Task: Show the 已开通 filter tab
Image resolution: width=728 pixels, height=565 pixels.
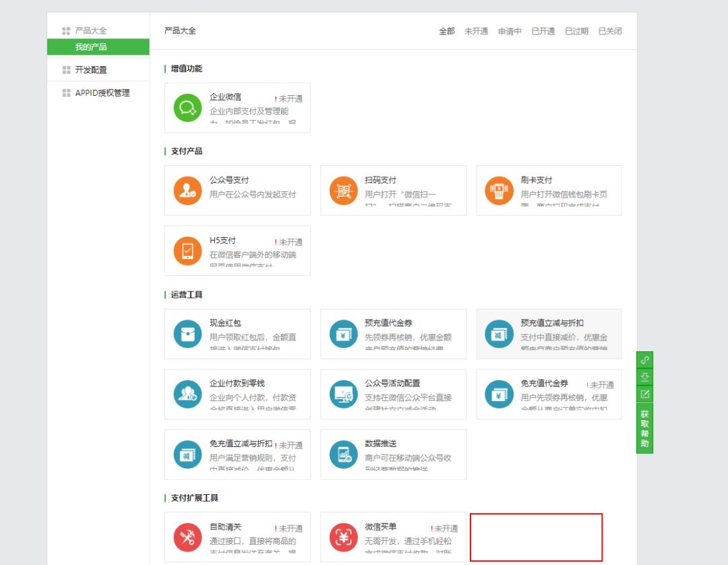Action: 543,31
